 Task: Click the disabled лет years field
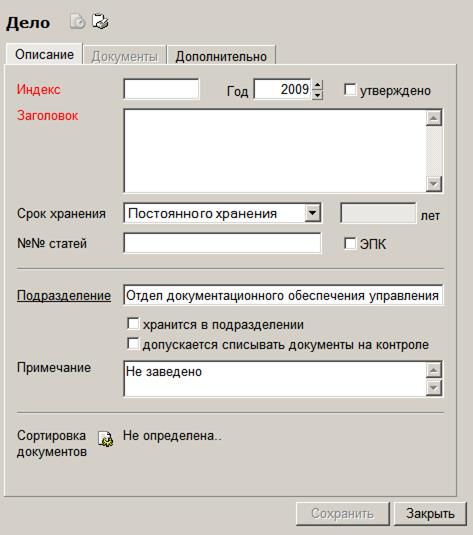[x=378, y=213]
